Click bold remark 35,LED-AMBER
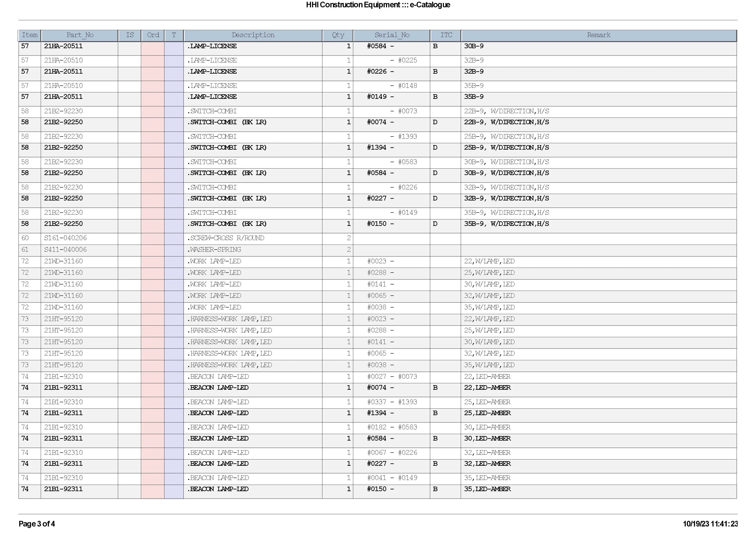The height and width of the screenshot is (534, 756). pos(487,489)
